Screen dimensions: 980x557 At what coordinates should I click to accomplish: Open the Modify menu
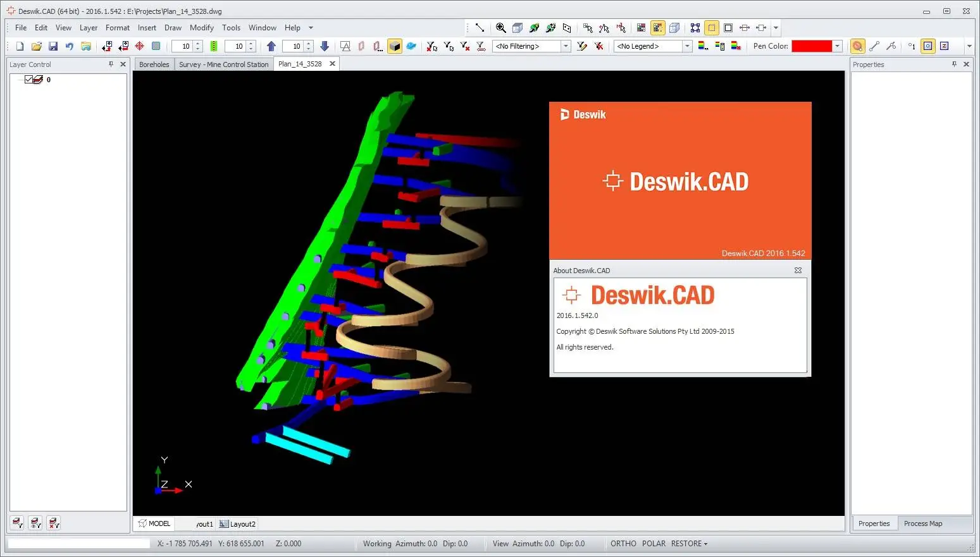202,28
